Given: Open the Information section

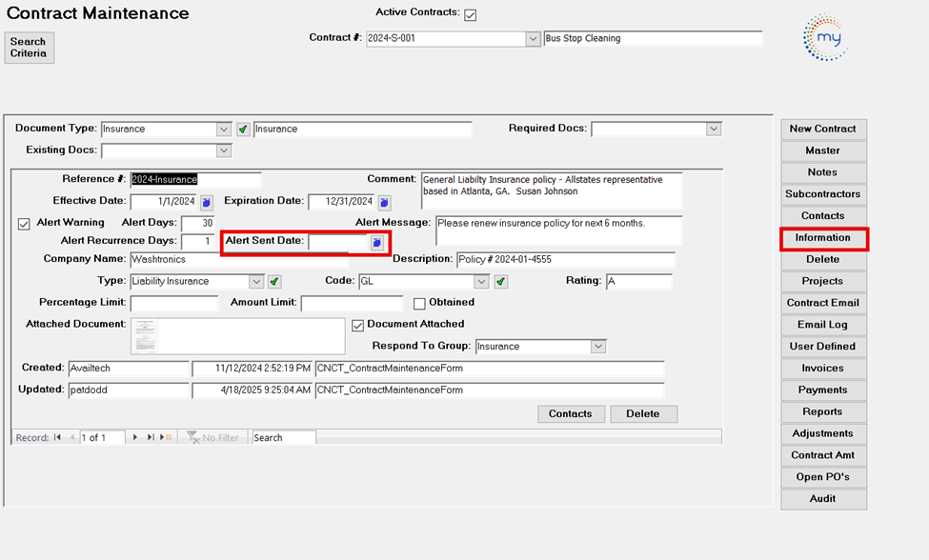Looking at the screenshot, I should [822, 237].
